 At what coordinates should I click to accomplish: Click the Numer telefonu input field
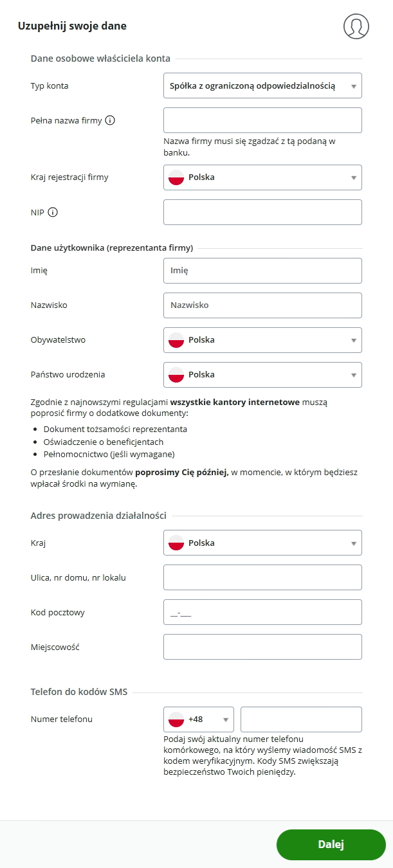(301, 719)
